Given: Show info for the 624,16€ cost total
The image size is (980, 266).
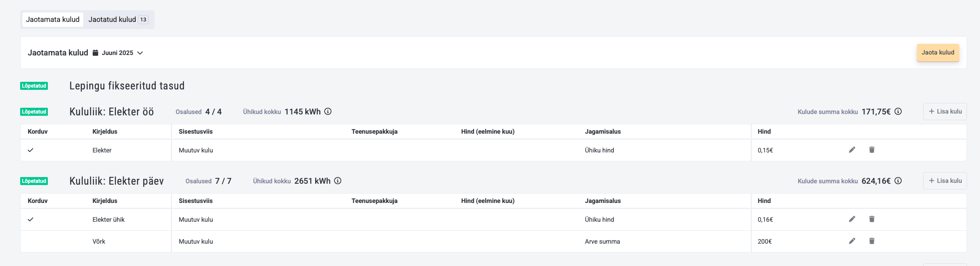Looking at the screenshot, I should click(898, 181).
